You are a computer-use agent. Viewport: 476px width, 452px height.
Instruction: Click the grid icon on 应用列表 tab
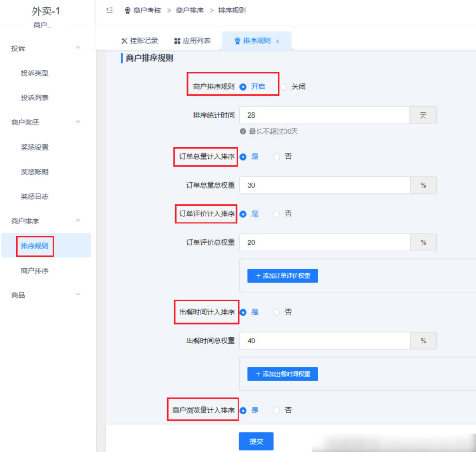click(x=178, y=40)
